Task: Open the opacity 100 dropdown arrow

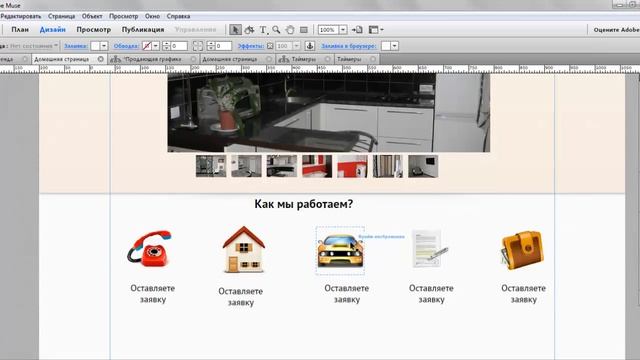Action: [x=297, y=46]
